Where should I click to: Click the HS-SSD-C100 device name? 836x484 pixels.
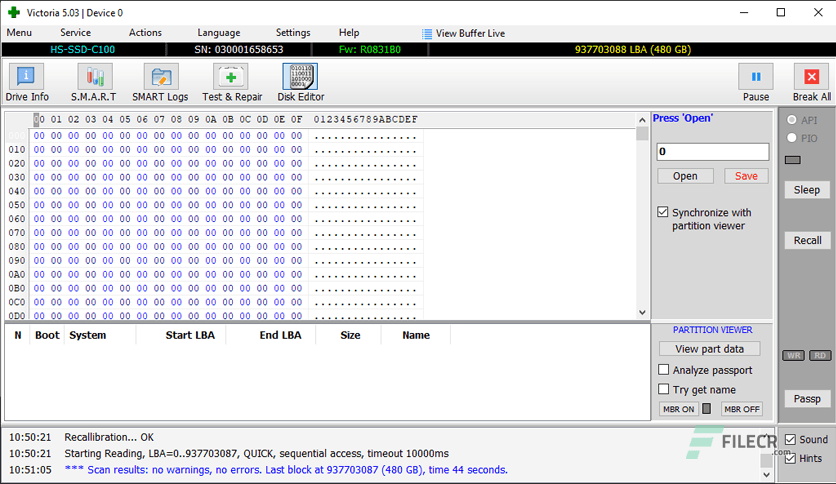point(83,50)
